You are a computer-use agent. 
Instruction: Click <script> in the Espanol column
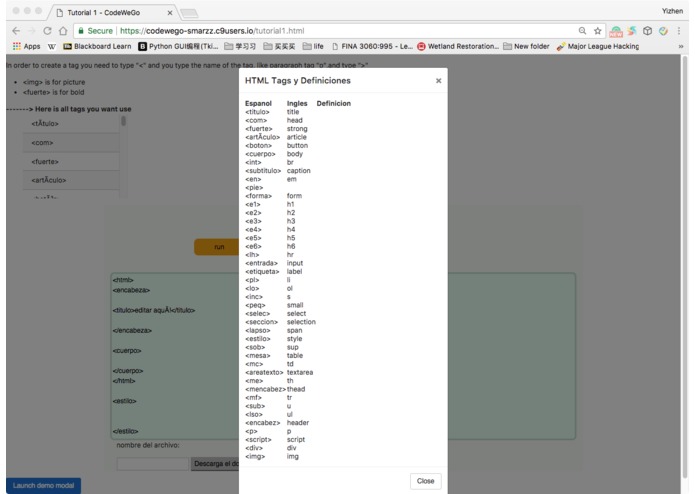coord(258,440)
